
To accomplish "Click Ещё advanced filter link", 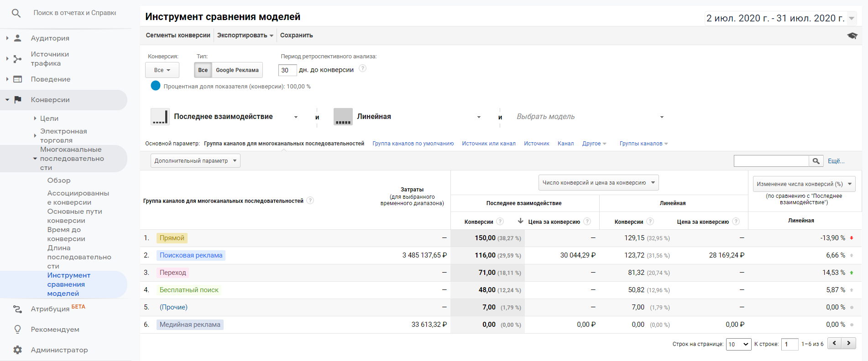I will tap(836, 161).
